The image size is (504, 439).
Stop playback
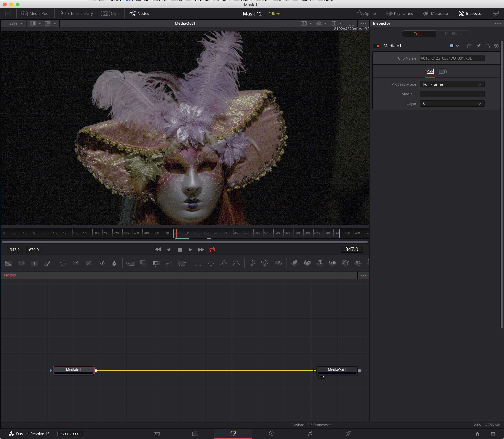pyautogui.click(x=179, y=250)
